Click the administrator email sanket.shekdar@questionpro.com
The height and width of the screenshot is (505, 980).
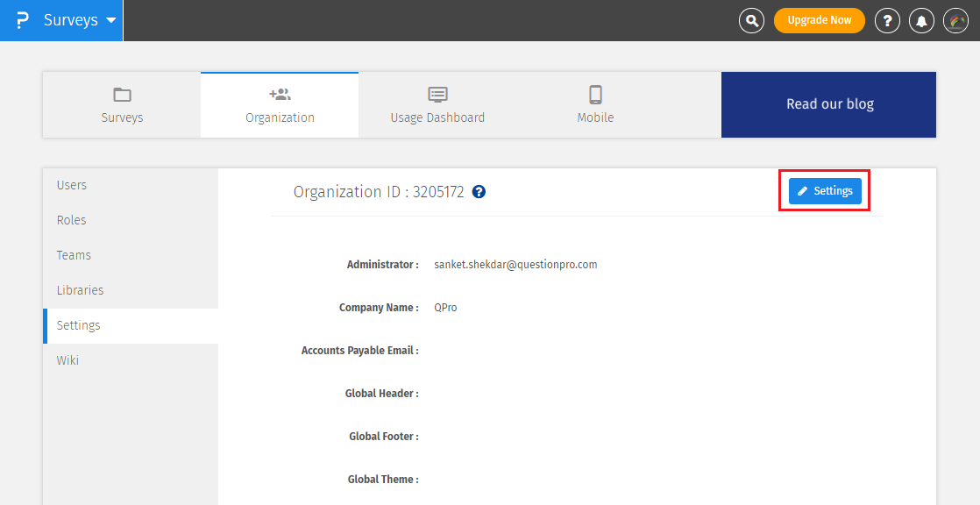[515, 265]
